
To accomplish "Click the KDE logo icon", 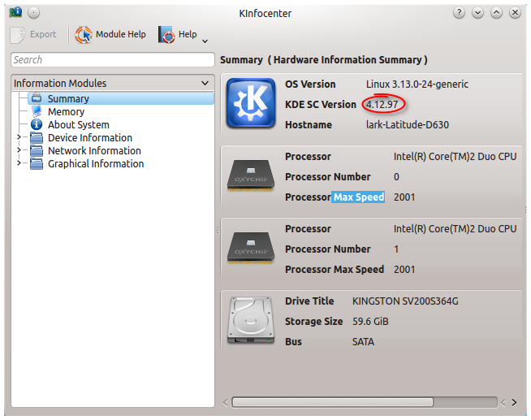I will pos(250,103).
